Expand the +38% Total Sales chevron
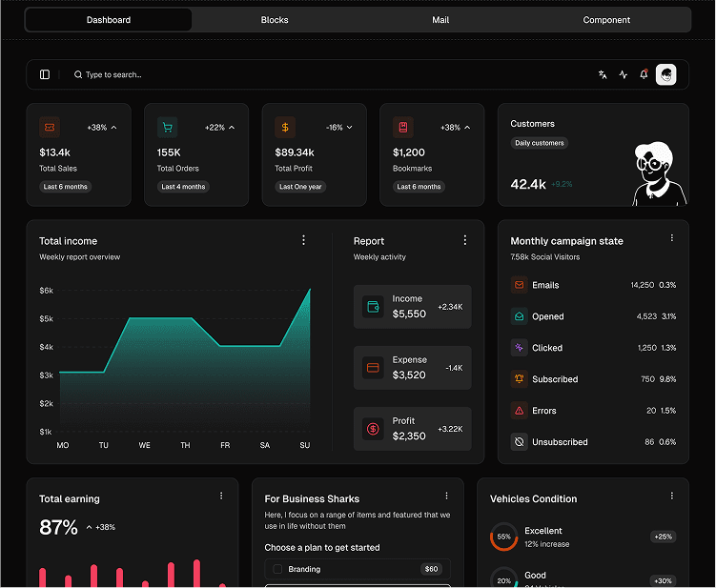Screen dimensions: 716x588 114,127
